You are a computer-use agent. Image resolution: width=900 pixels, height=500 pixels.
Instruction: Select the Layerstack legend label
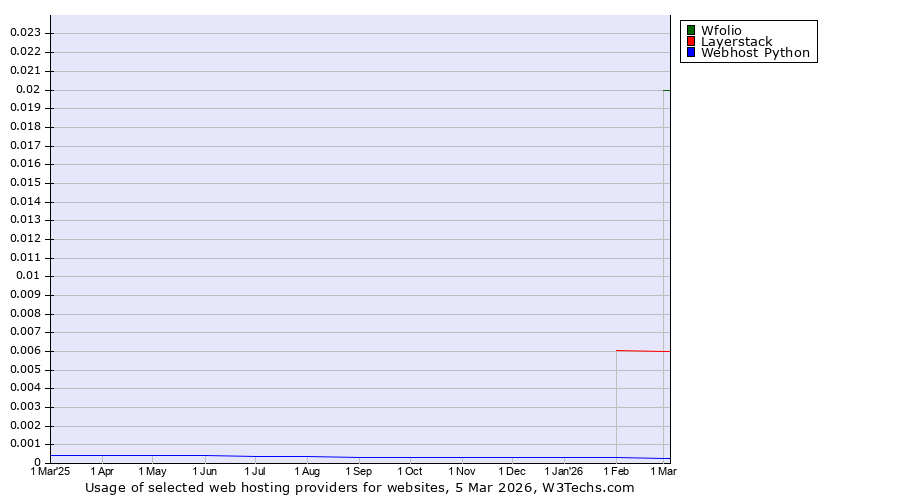(736, 41)
